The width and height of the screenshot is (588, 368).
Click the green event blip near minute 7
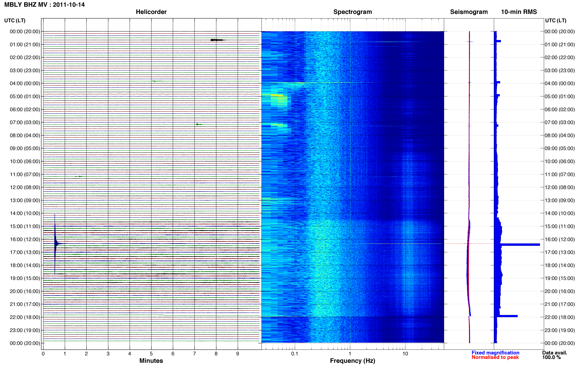click(199, 124)
